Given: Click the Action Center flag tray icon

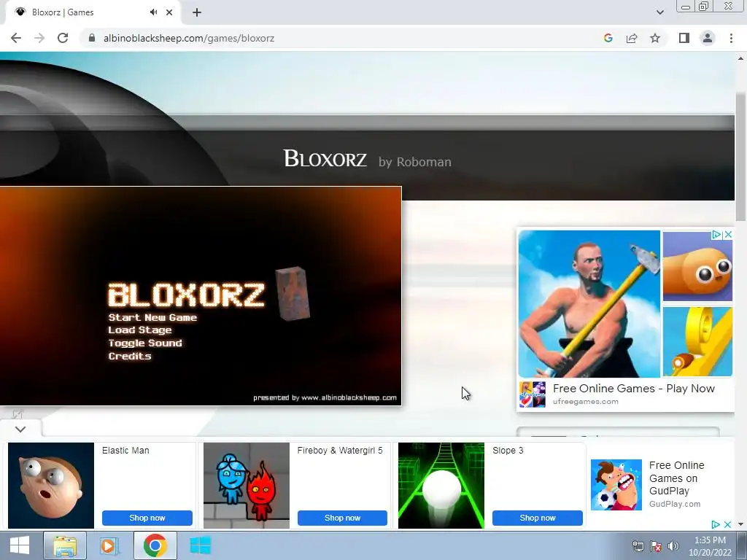Looking at the screenshot, I should [656, 546].
